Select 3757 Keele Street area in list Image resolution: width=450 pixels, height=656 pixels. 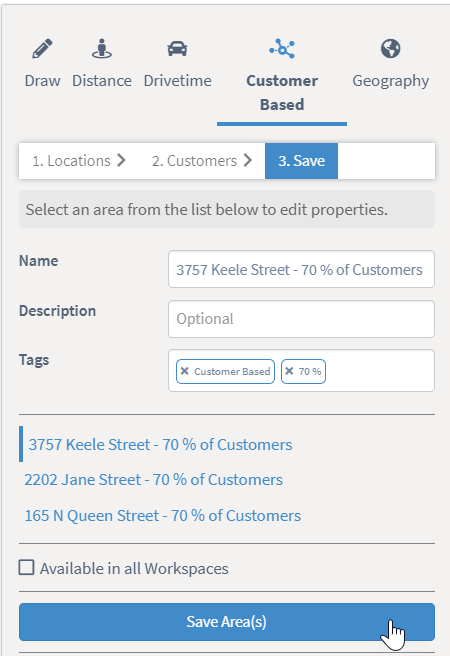coord(160,444)
